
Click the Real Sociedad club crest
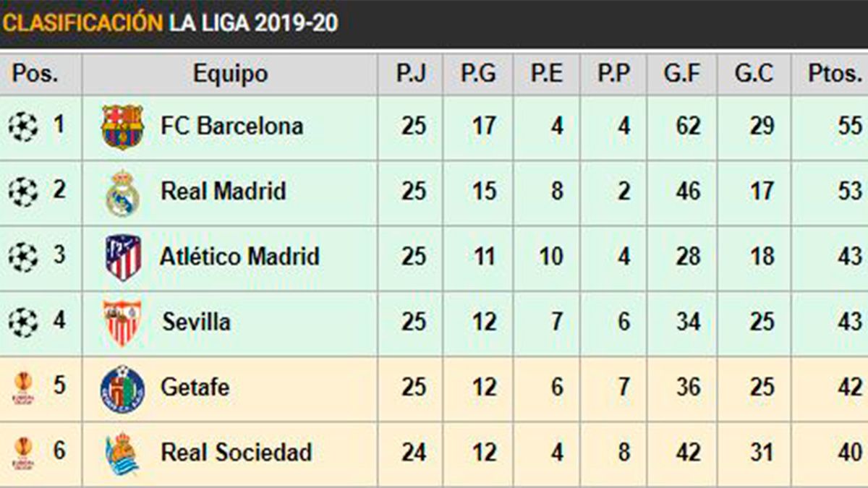pos(122,453)
